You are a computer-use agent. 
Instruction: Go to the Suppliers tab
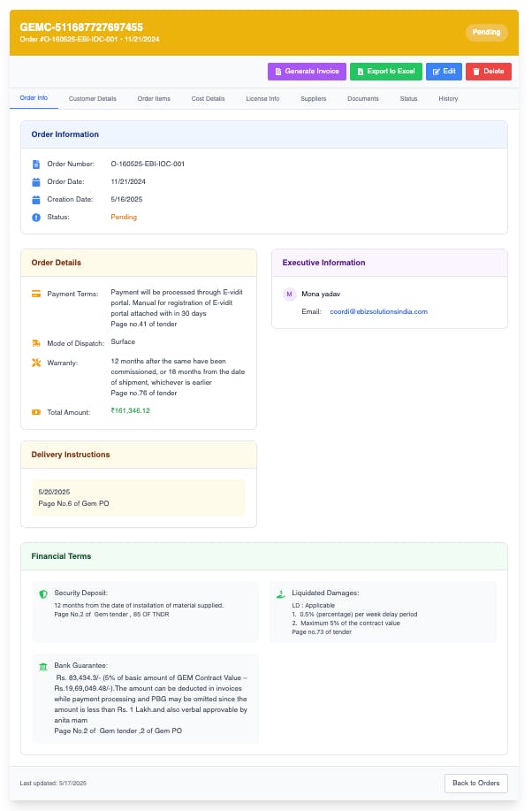pos(313,98)
